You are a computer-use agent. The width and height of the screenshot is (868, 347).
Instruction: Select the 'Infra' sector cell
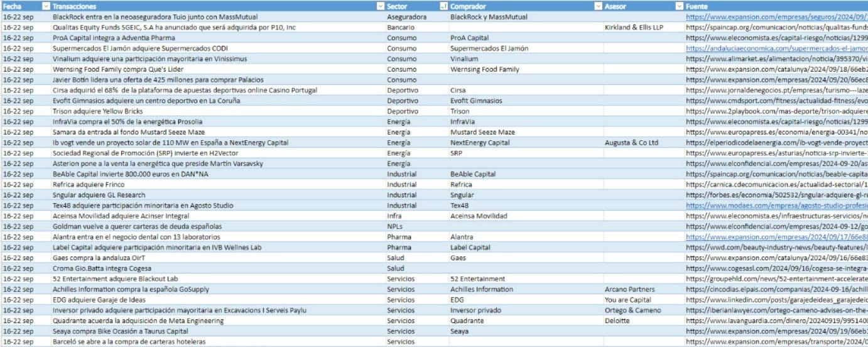(x=417, y=216)
